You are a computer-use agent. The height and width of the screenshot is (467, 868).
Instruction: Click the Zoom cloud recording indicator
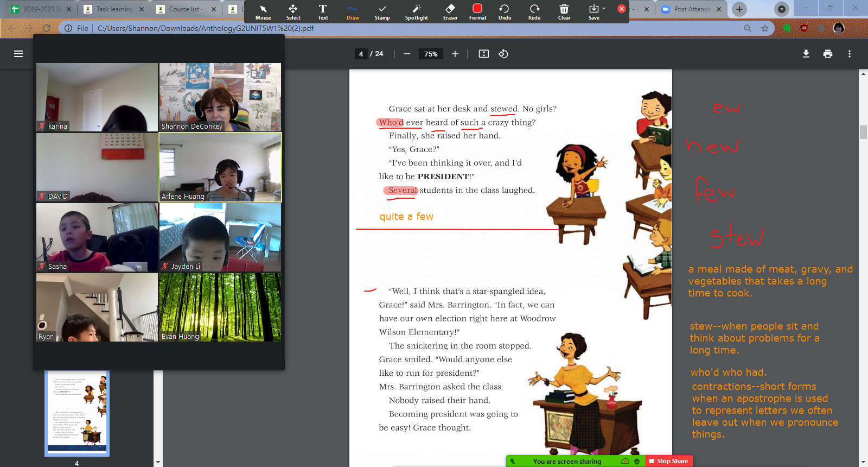(x=625, y=461)
